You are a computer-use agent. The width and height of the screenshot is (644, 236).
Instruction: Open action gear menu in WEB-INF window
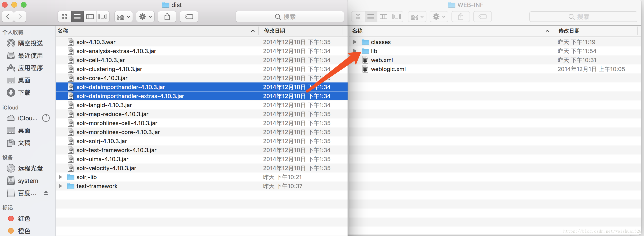[439, 17]
